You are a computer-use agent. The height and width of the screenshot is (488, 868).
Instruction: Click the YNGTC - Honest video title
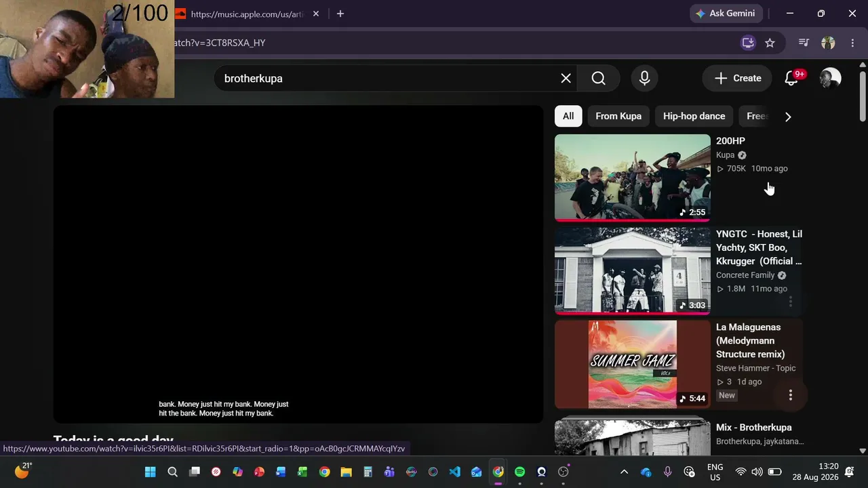coord(759,247)
